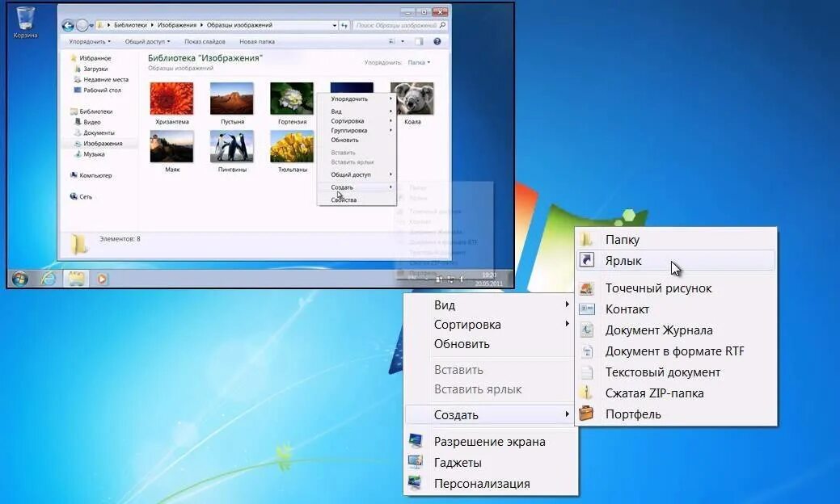This screenshot has height=504, width=840.
Task: Open the Упорядочить toolbar dropdown in Explorer
Action: 90,41
